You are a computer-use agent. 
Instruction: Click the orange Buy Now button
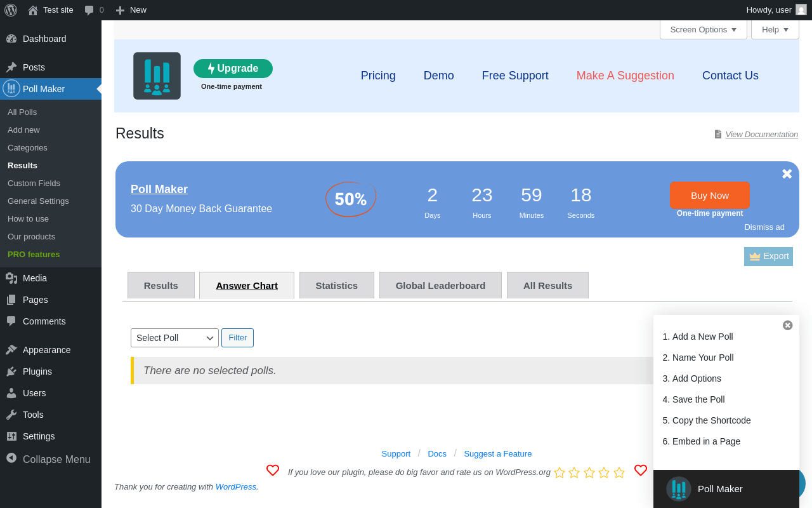pyautogui.click(x=710, y=196)
